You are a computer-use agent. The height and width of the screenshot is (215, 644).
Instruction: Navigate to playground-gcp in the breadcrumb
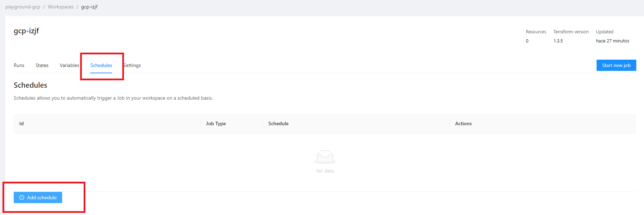[x=23, y=7]
